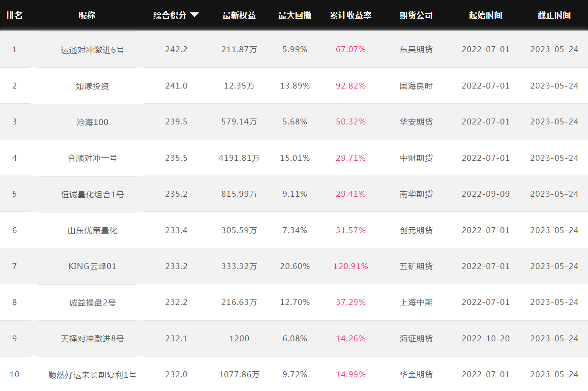The height and width of the screenshot is (391, 588).
Task: Select the company 国海良时
Action: (416, 86)
